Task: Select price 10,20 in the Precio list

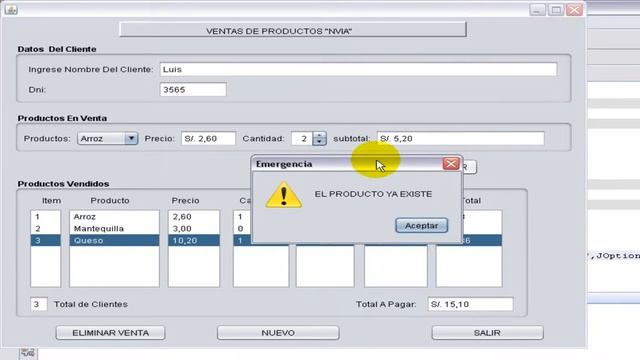Action: (194, 240)
